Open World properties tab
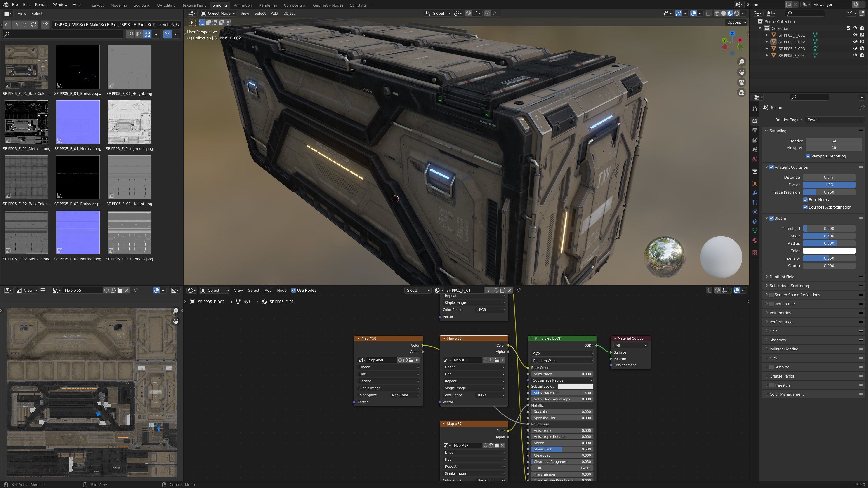 755,159
